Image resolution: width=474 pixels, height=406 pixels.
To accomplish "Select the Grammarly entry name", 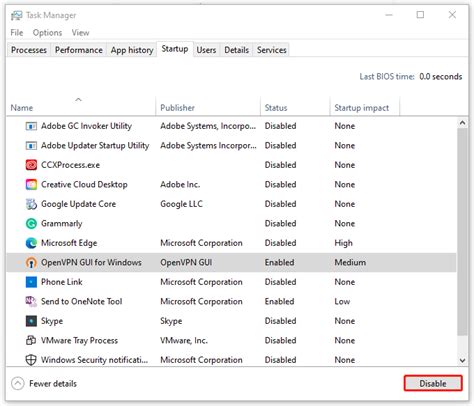I will [x=61, y=224].
